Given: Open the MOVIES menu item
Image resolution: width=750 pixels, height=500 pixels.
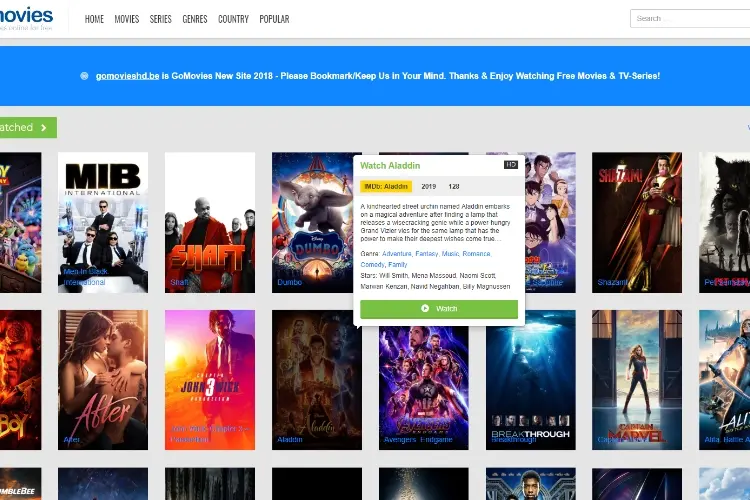Looking at the screenshot, I should pos(127,19).
